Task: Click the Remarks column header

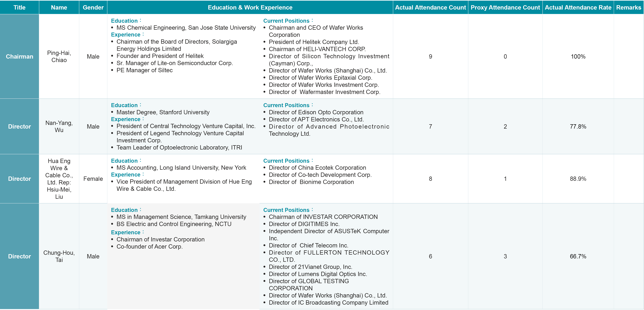Action: pos(628,7)
